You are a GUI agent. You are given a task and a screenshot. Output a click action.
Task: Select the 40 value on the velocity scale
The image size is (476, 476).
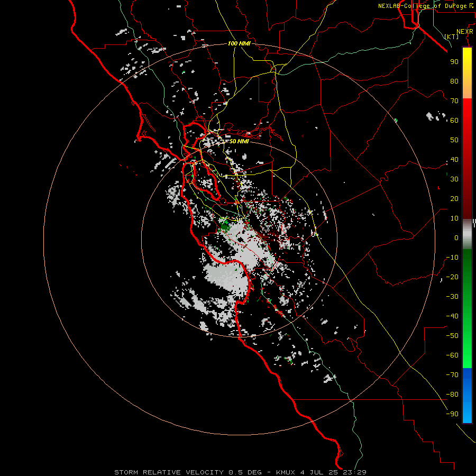(454, 160)
